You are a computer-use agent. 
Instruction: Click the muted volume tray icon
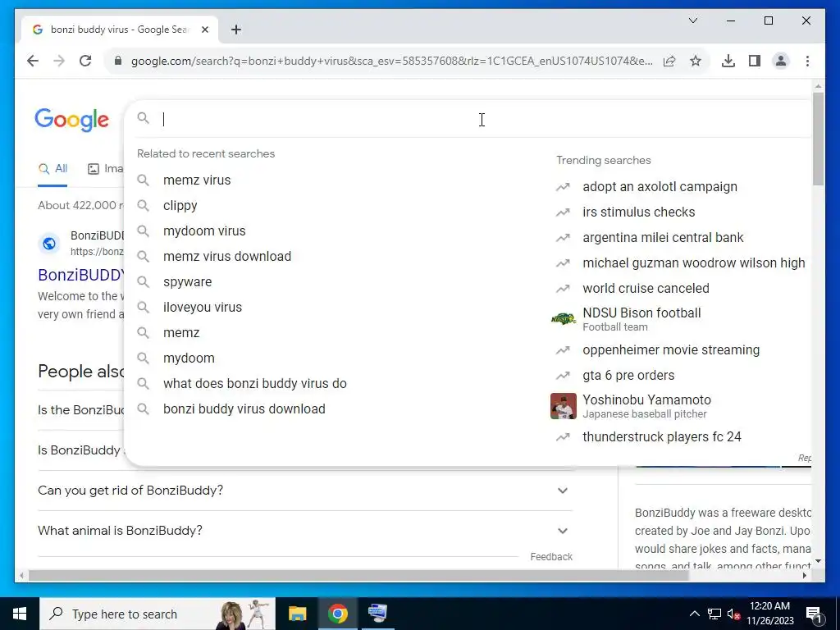[733, 614]
